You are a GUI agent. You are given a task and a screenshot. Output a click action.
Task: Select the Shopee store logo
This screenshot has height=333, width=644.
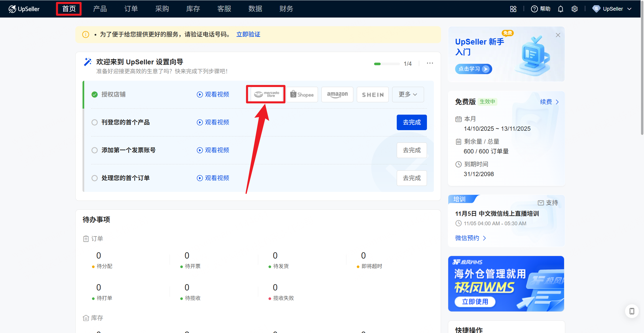coord(302,95)
